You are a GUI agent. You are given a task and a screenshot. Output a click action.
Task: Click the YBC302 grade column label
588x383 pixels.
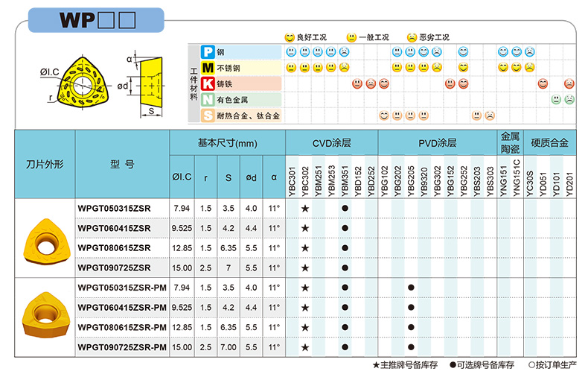coord(305,181)
